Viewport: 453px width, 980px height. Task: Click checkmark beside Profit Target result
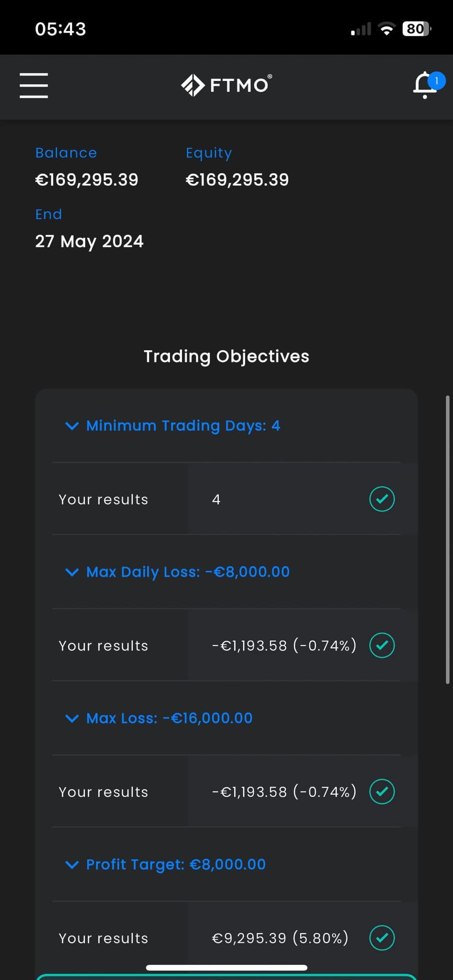(x=382, y=938)
